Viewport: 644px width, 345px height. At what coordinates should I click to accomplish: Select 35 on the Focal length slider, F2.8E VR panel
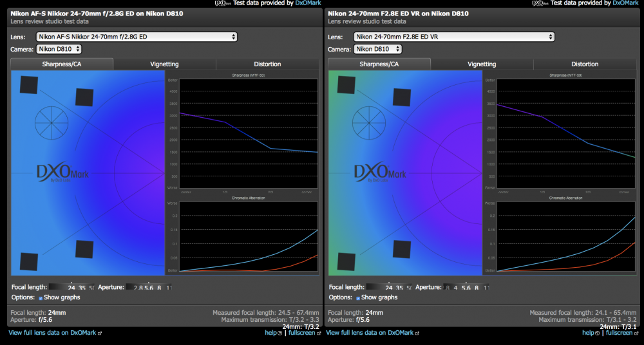[399, 288]
